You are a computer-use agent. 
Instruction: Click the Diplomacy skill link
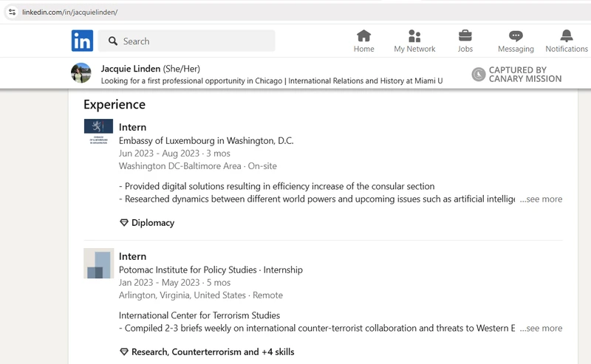click(x=153, y=223)
